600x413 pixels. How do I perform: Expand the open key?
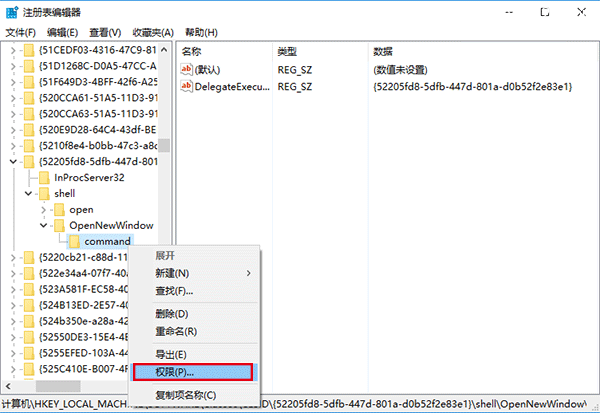[x=43, y=210]
